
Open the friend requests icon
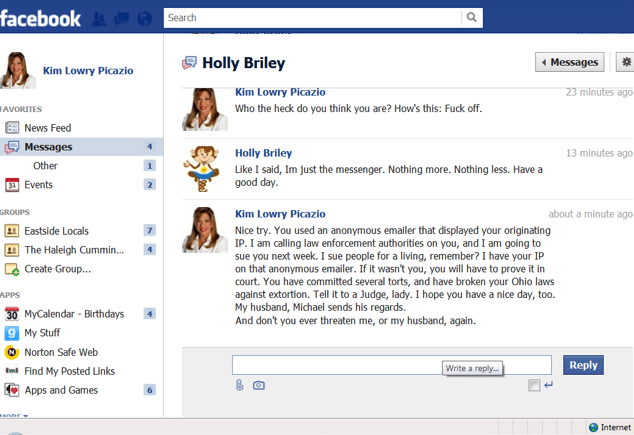[x=99, y=18]
